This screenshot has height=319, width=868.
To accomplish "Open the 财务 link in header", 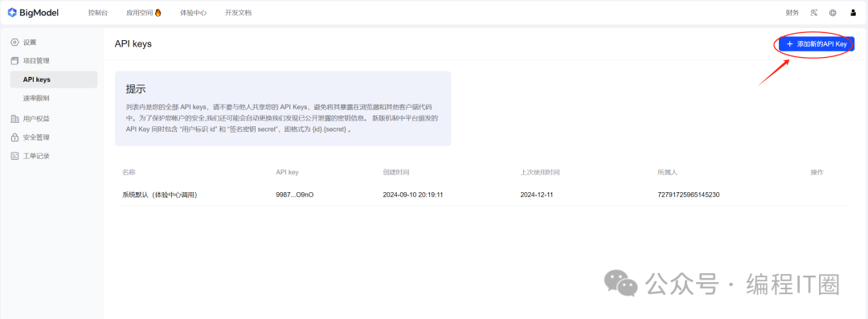I will [x=792, y=13].
